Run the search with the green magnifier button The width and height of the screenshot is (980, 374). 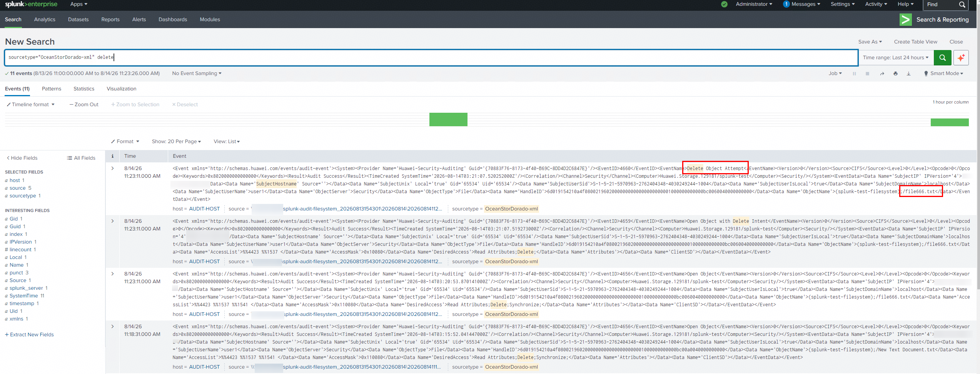942,58
